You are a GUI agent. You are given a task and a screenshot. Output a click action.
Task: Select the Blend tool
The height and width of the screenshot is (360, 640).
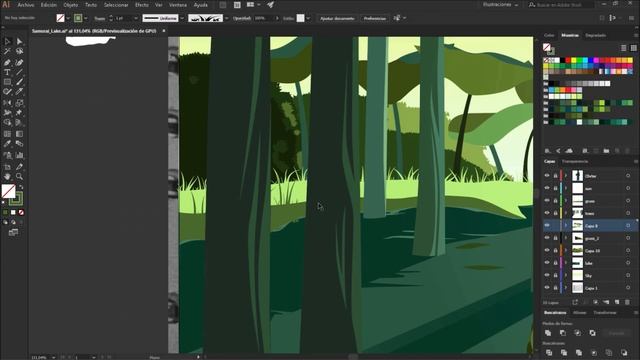click(19, 144)
